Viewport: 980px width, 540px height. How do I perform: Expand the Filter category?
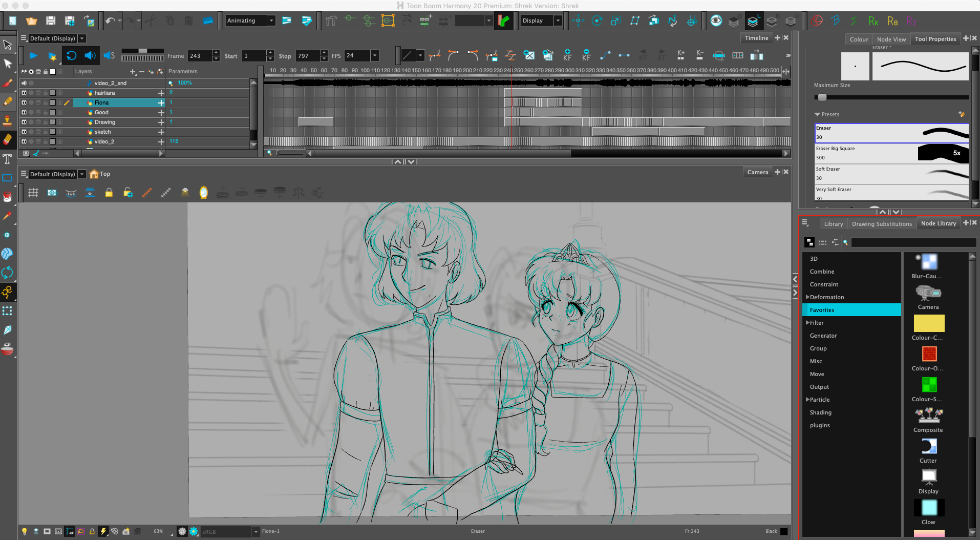[x=807, y=323]
